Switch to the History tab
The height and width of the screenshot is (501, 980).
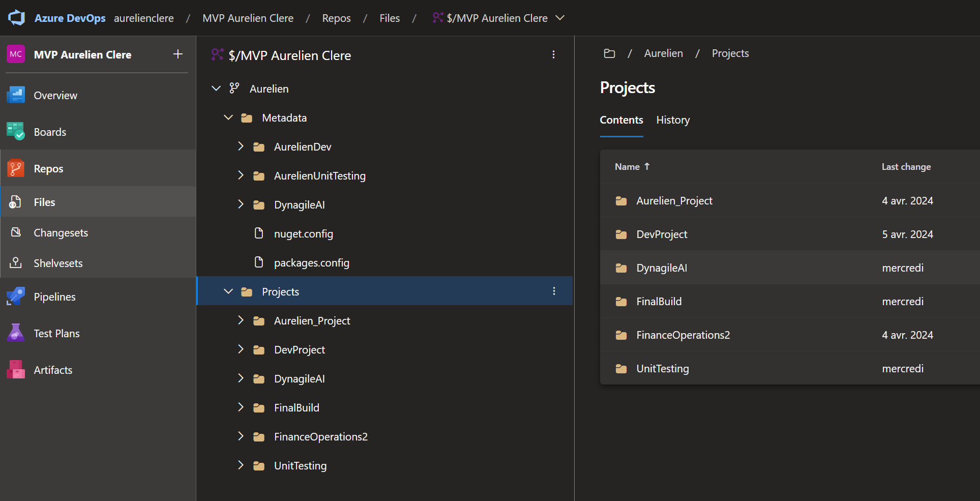(x=673, y=120)
